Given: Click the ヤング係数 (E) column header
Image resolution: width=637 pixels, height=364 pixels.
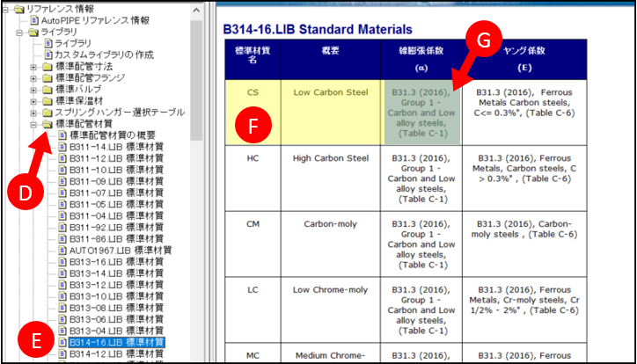Looking at the screenshot, I should [x=524, y=59].
